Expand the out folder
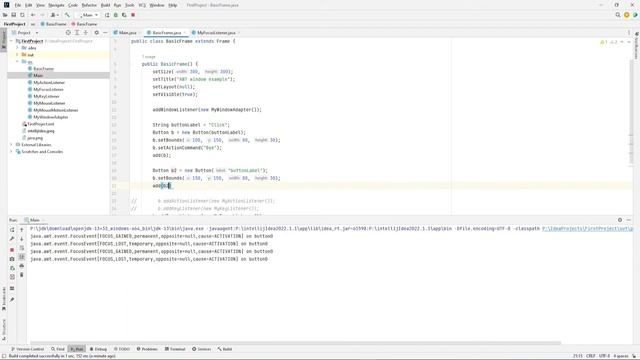 [18, 55]
